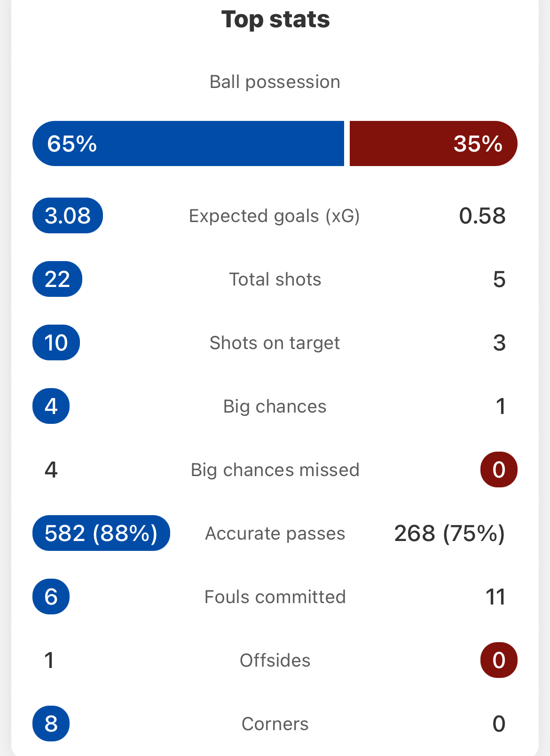Click the 0.58 expected goals value
Image resolution: width=550 pixels, height=756 pixels.
point(482,216)
